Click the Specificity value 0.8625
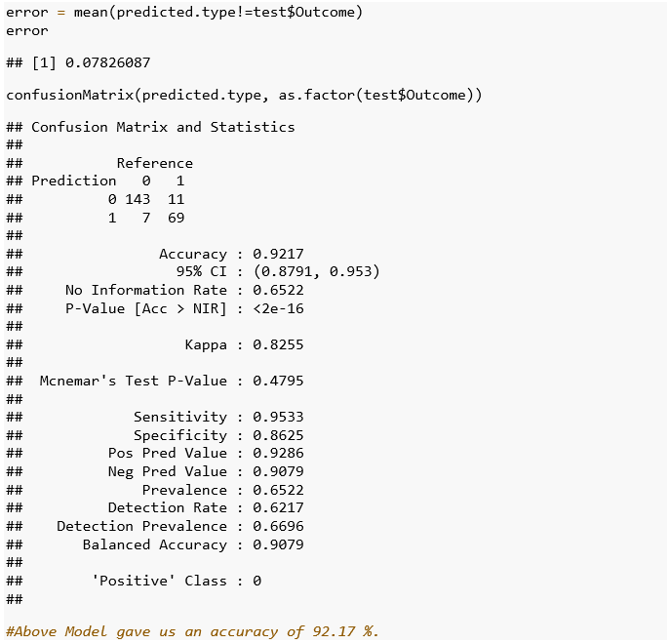The height and width of the screenshot is (644, 670). tap(278, 435)
